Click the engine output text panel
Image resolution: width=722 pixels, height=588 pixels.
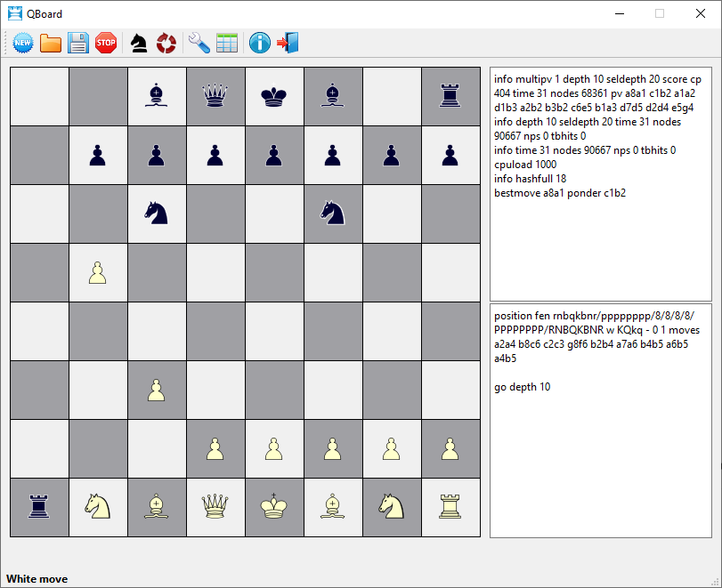pos(600,184)
